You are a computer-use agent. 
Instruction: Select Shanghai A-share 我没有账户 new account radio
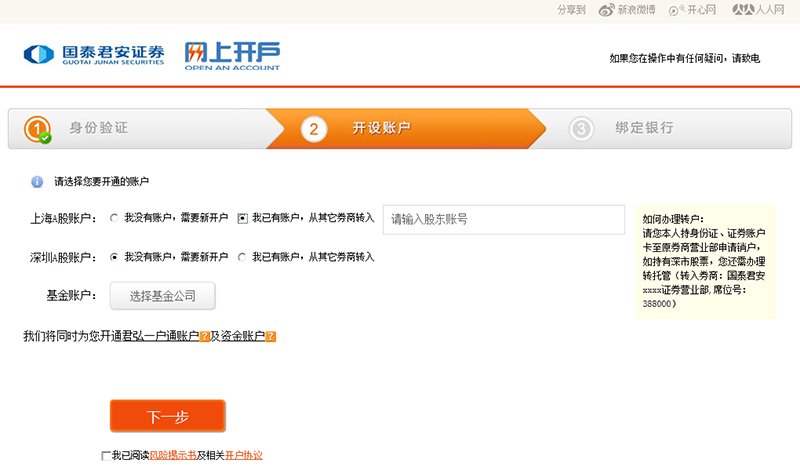click(114, 218)
